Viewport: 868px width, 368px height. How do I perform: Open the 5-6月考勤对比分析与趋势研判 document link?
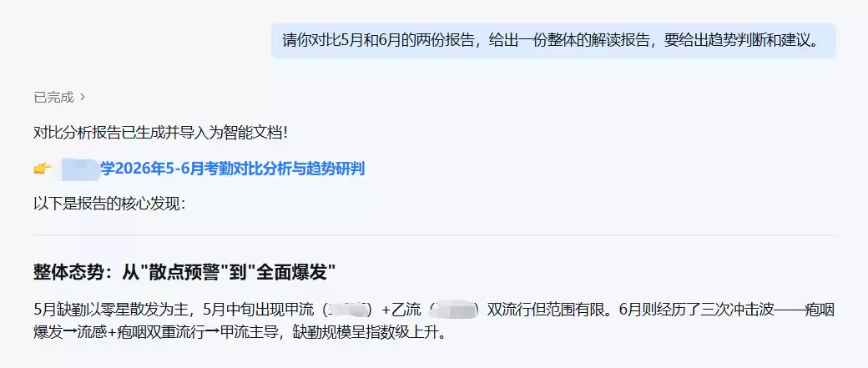point(233,169)
